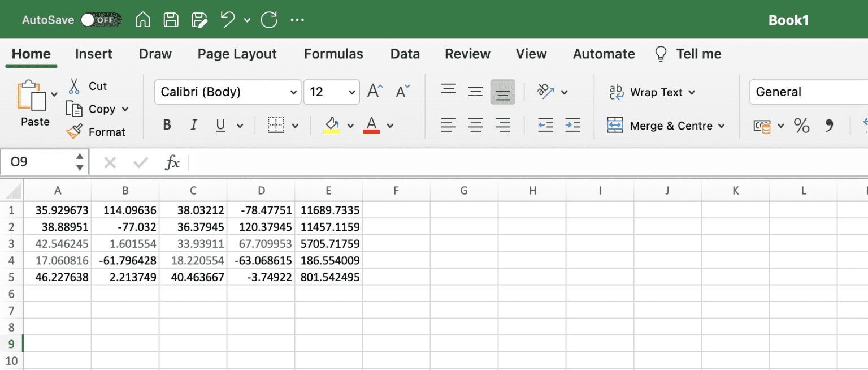Align text right
The height and width of the screenshot is (370, 868).
[x=503, y=125]
